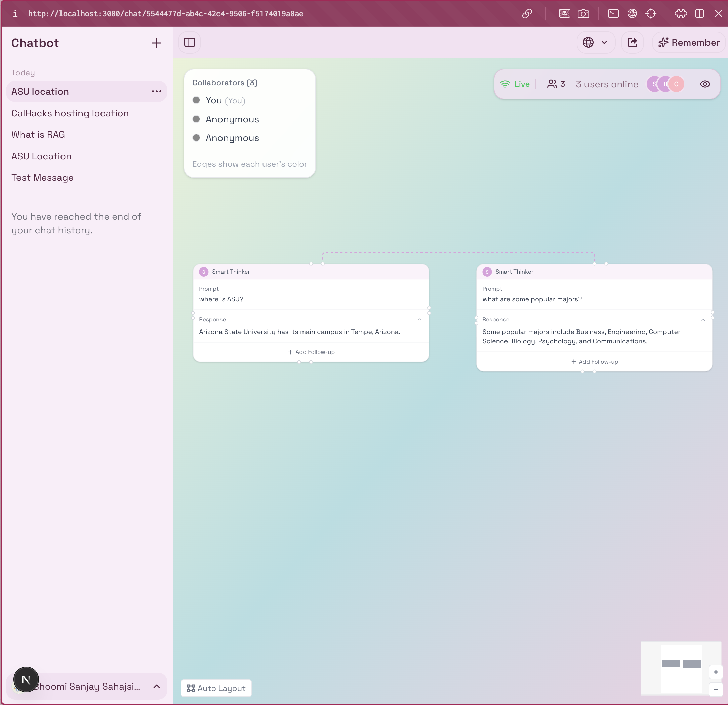Screen dimensions: 728x705
Task: Click the Auto Layout button
Action: pos(216,688)
